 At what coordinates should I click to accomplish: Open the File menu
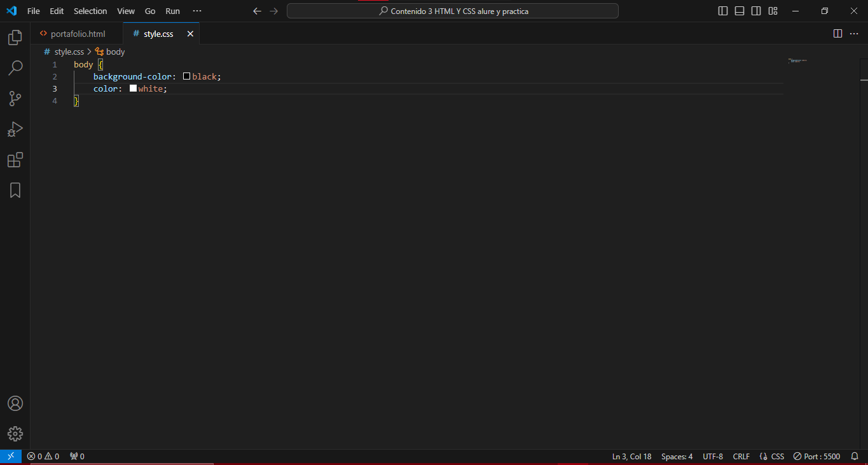tap(34, 11)
